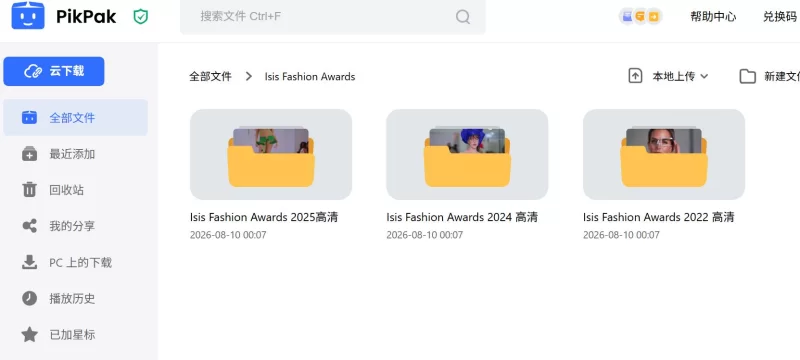This screenshot has width=800, height=360.
Task: Click the magnifier search icon
Action: coord(463,17)
